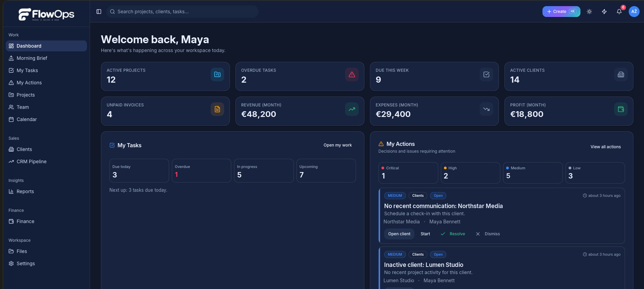
Task: Open Settings in sidebar
Action: tap(46, 263)
